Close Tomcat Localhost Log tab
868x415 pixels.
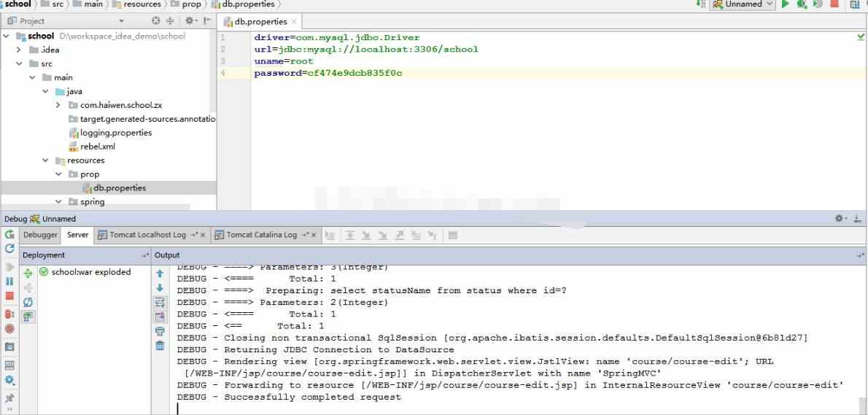tap(203, 235)
